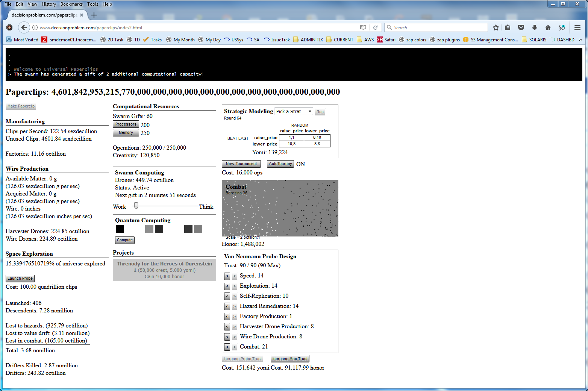
Task: Open the View menu
Action: [x=33, y=4]
